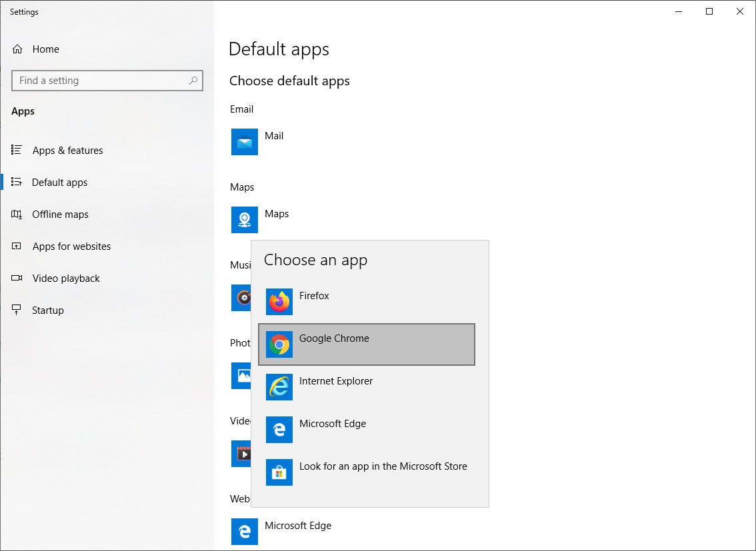Choose Microsoft Edge in the Choose an app popup

click(x=367, y=430)
